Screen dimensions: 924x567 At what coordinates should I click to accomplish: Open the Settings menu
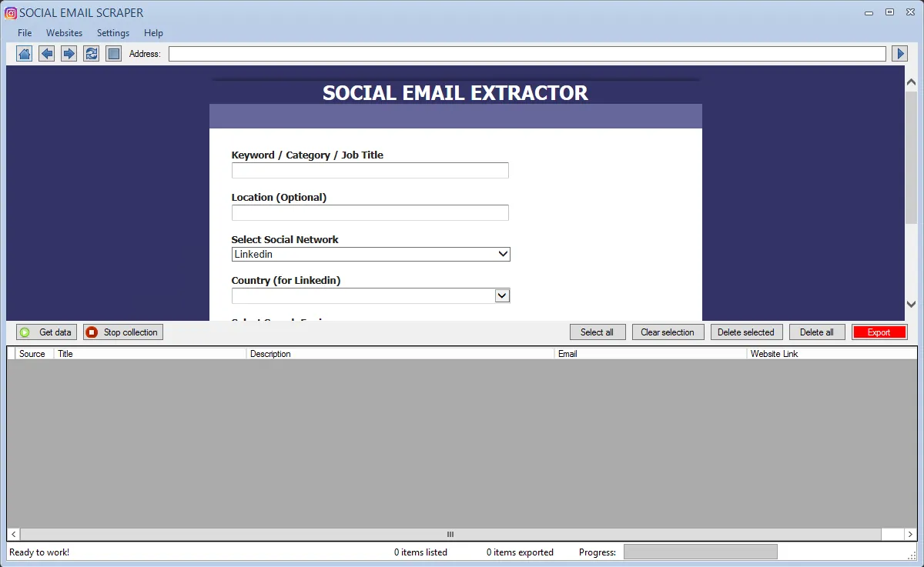point(113,33)
